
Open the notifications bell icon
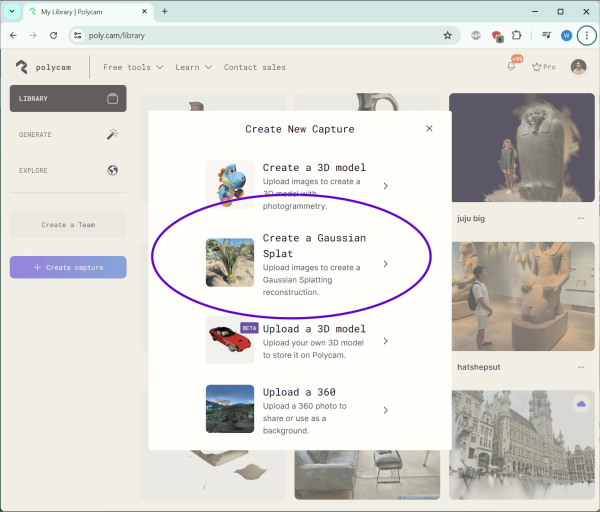[514, 67]
